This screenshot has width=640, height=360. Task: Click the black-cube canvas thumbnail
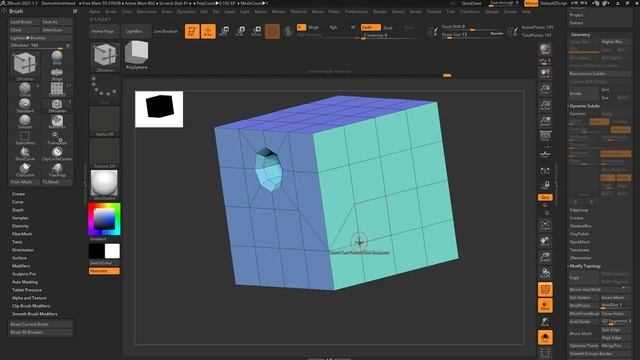click(159, 109)
